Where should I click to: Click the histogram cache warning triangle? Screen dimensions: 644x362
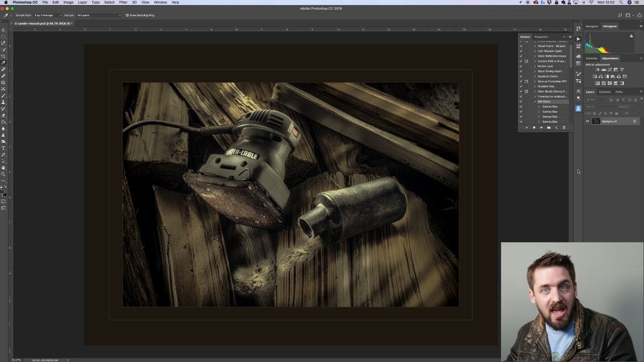coord(631,36)
